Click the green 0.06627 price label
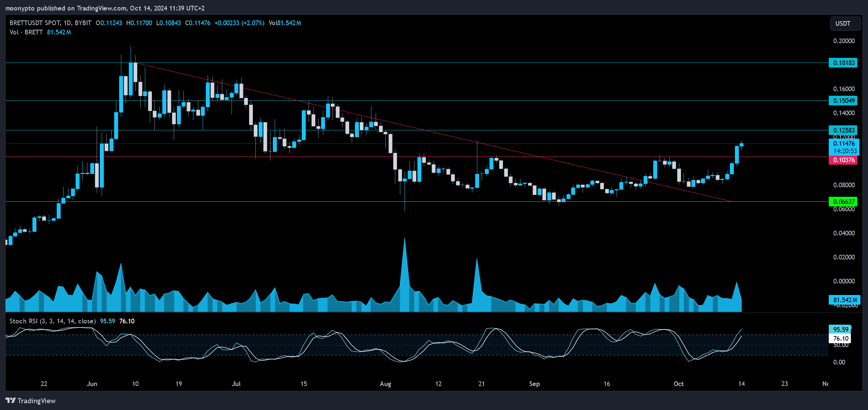Viewport: 868px width, 410px height. tap(843, 202)
